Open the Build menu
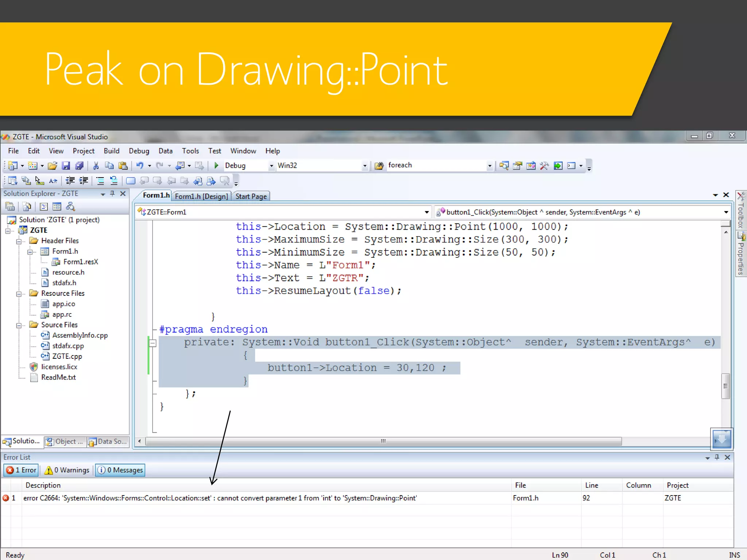The image size is (747, 560). [x=111, y=151]
